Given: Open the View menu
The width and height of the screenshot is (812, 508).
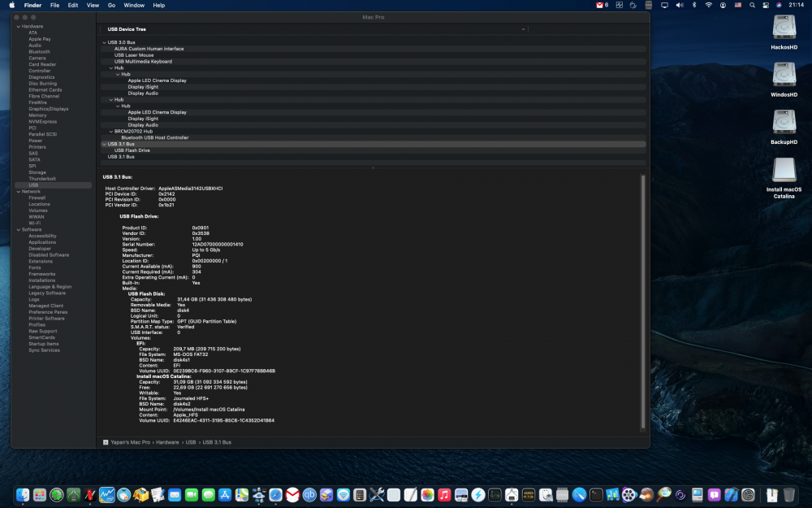Looking at the screenshot, I should pos(93,5).
